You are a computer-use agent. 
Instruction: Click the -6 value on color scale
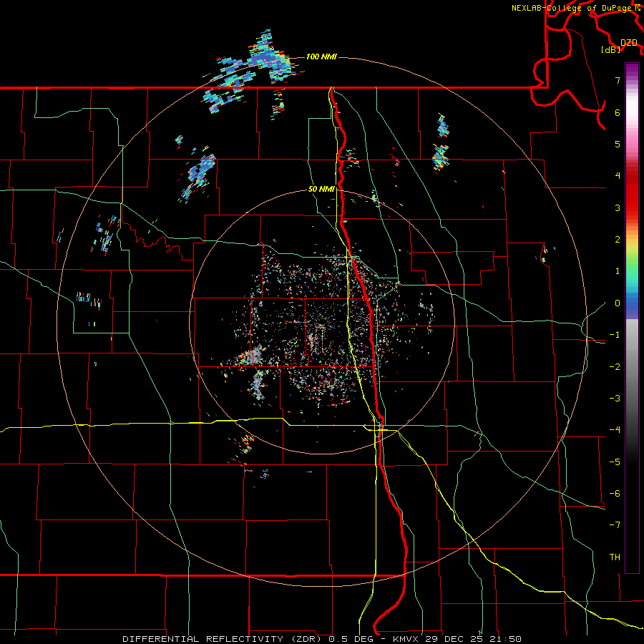pos(615,494)
